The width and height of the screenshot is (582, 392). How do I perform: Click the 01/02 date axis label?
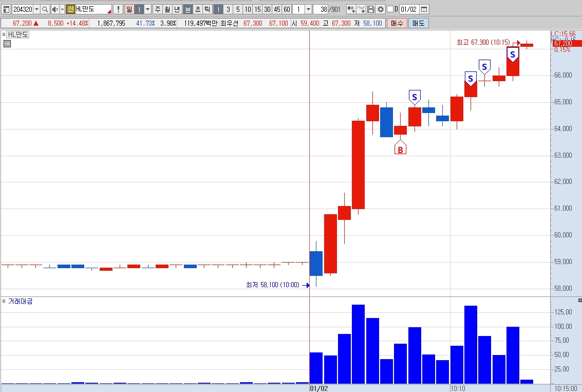pyautogui.click(x=319, y=388)
